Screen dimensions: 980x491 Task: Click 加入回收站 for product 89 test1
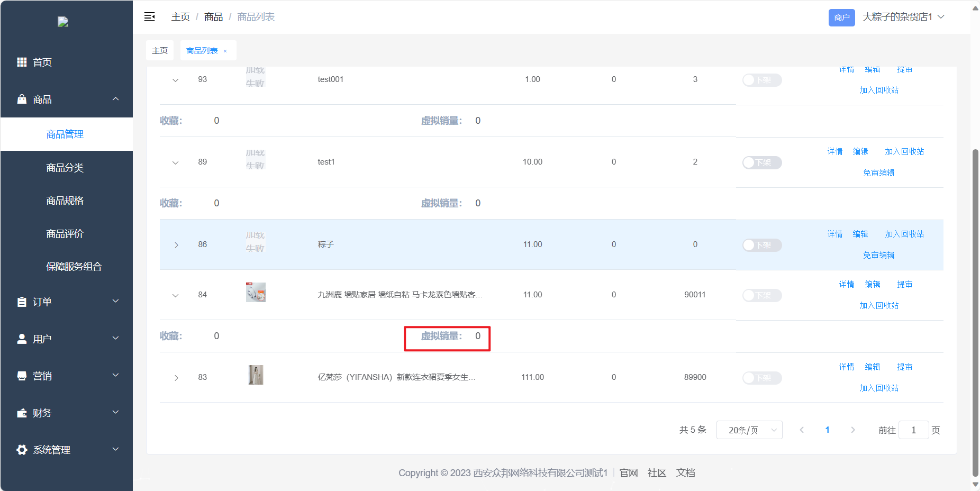pos(904,151)
